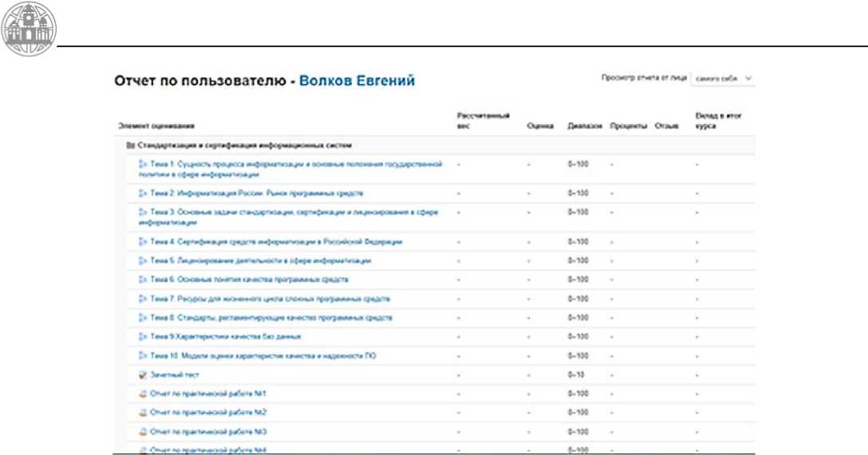Click the quiz icon beside Зачетный тест
The image size is (868, 455).
[143, 374]
